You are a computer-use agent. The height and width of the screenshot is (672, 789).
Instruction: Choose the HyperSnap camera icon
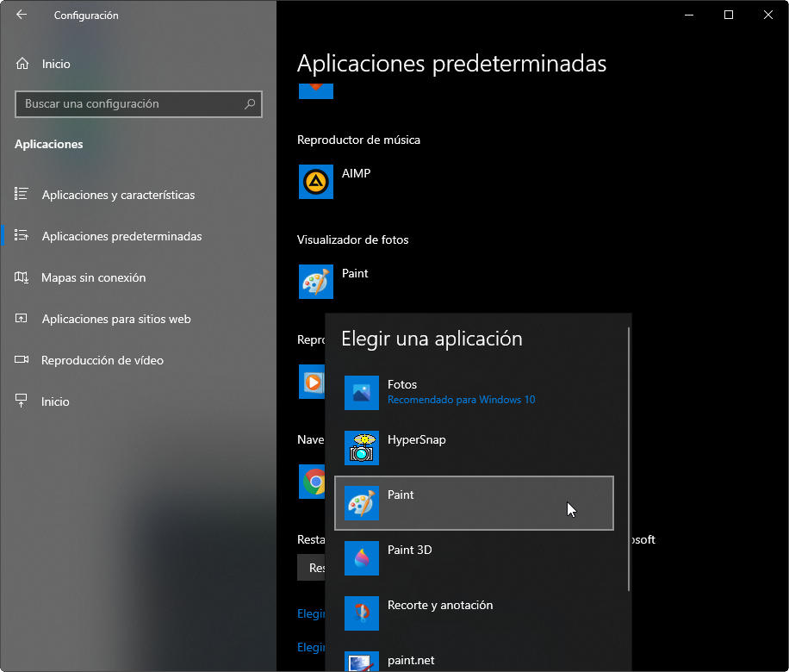click(x=361, y=448)
